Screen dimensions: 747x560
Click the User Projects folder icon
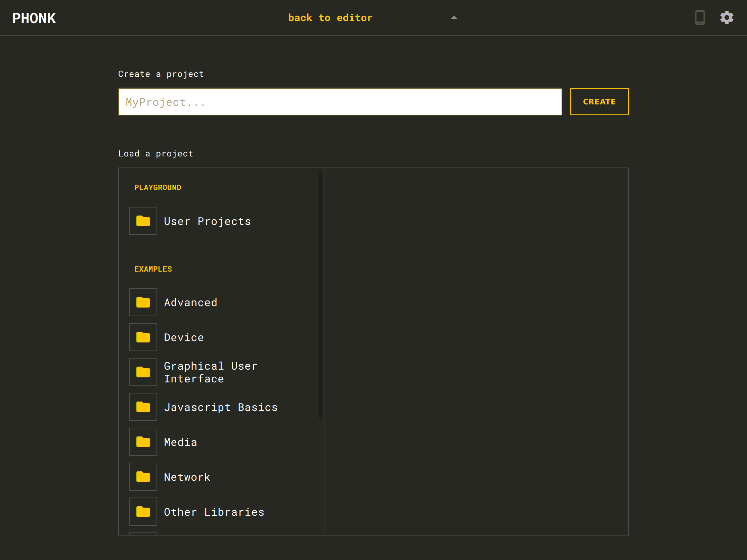coord(143,221)
